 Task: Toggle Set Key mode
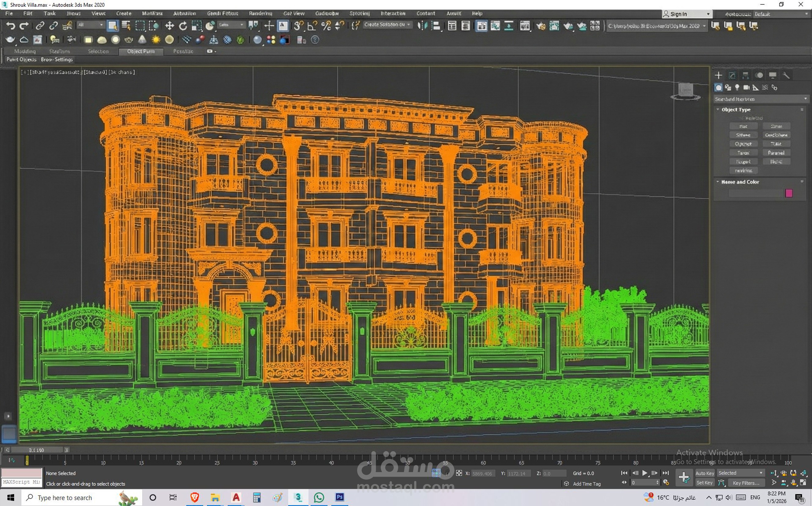pyautogui.click(x=704, y=482)
